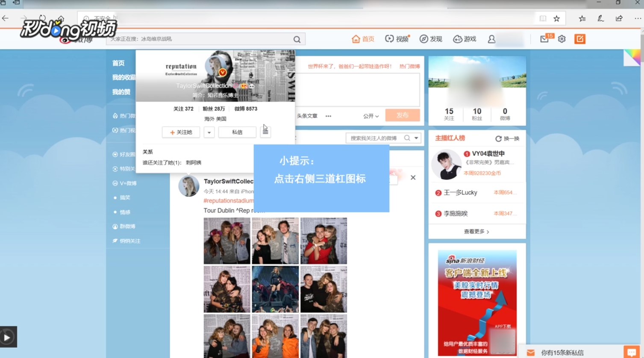Image resolution: width=644 pixels, height=358 pixels.
Task: Click the orange chat icon at bottom right
Action: pos(632,352)
